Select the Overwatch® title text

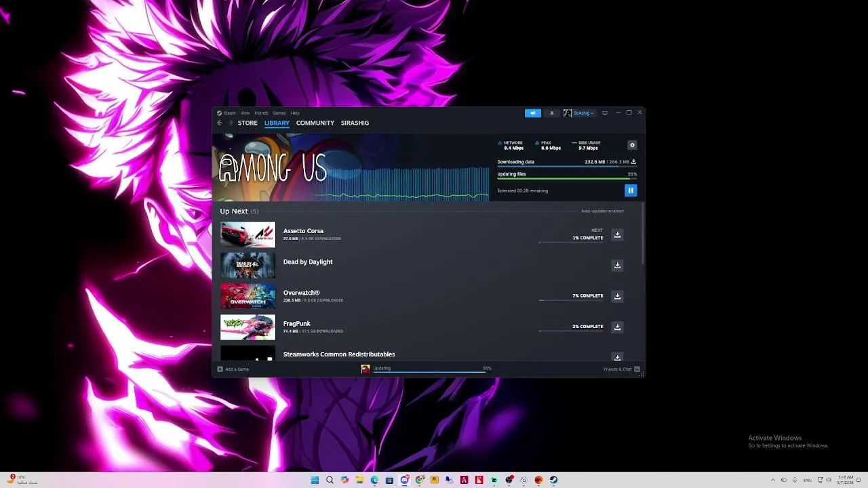point(301,293)
